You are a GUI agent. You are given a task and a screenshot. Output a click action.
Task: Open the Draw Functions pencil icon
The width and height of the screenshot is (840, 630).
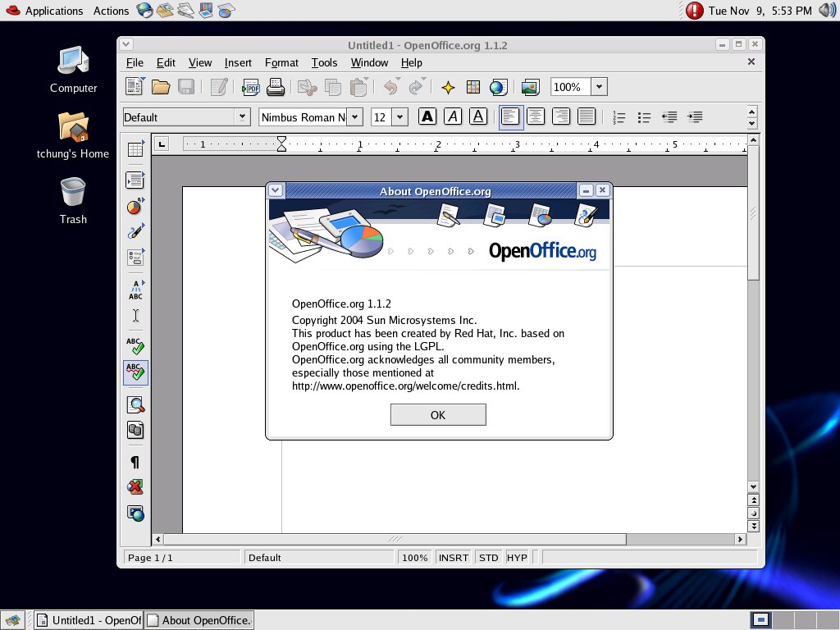pos(135,231)
